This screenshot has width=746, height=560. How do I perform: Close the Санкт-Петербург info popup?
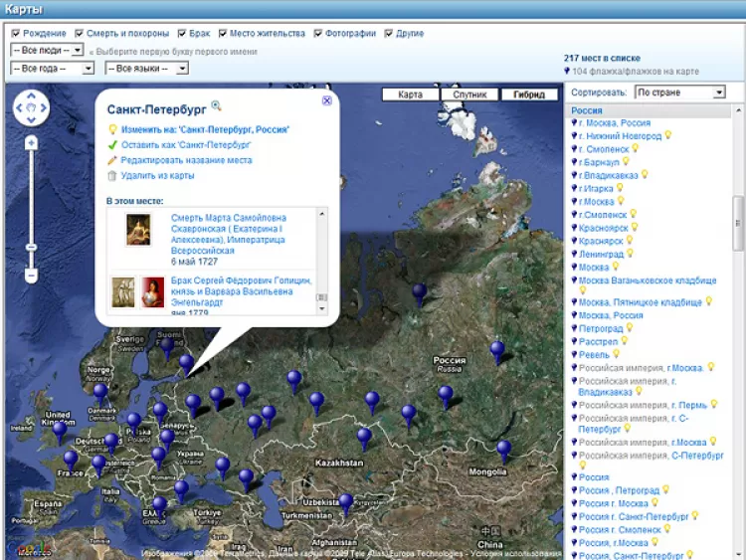coord(327,100)
